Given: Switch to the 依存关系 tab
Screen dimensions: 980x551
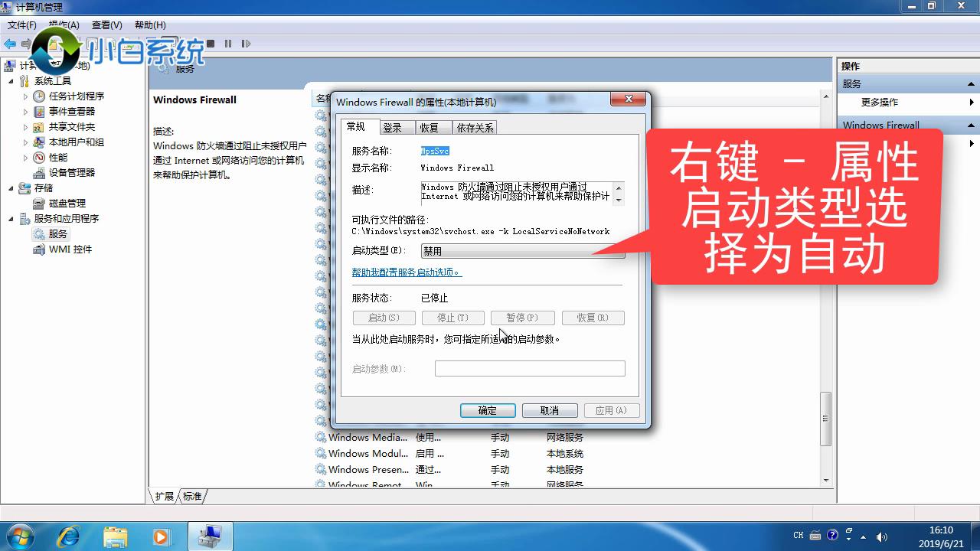Looking at the screenshot, I should (475, 128).
